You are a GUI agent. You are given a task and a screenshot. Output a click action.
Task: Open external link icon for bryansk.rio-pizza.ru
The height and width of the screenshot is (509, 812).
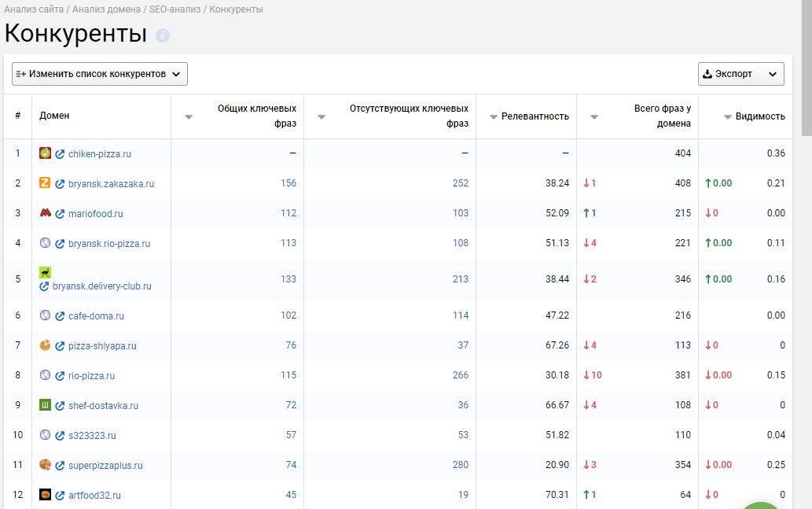click(60, 244)
